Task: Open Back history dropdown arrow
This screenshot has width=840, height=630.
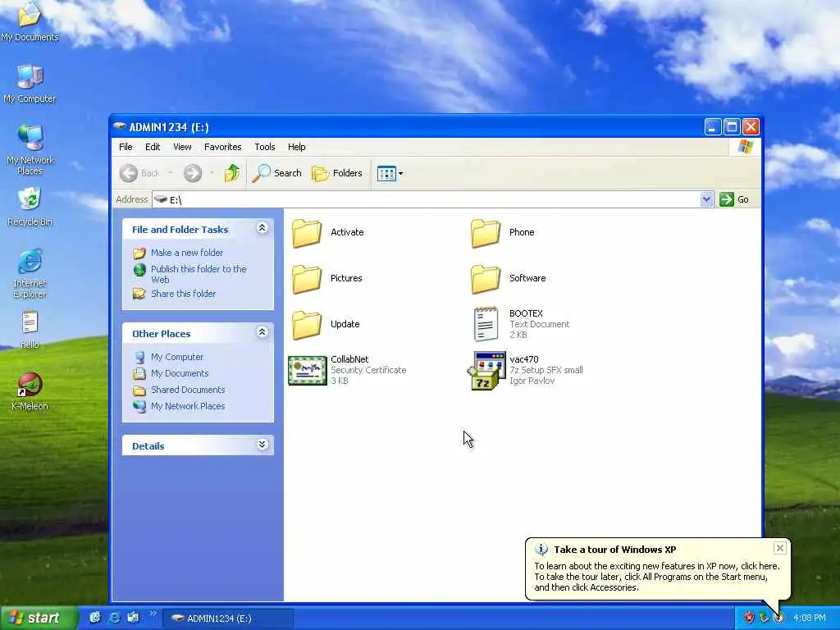Action: 171,173
